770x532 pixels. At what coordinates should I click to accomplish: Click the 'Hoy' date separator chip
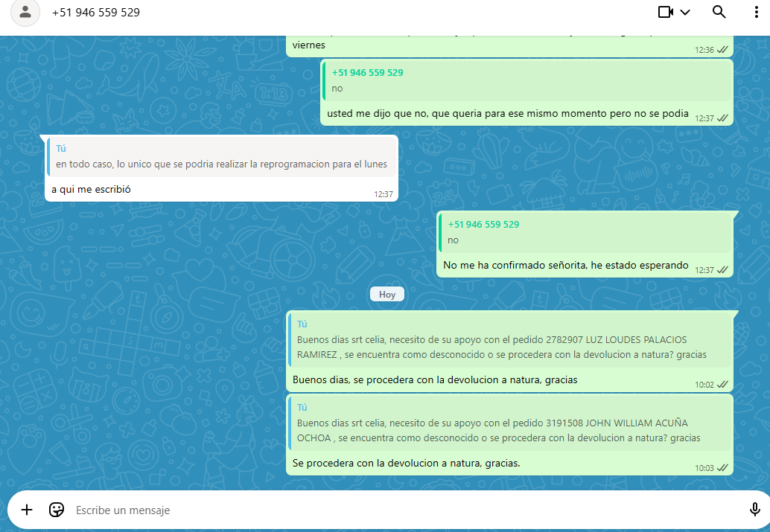387,295
